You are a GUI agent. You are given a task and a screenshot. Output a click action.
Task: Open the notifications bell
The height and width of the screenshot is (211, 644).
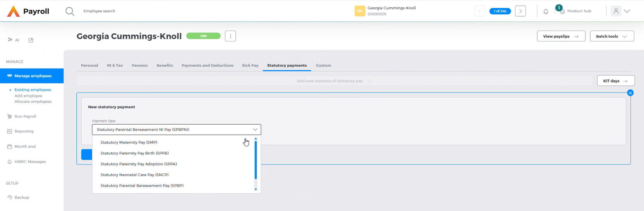coord(546,11)
